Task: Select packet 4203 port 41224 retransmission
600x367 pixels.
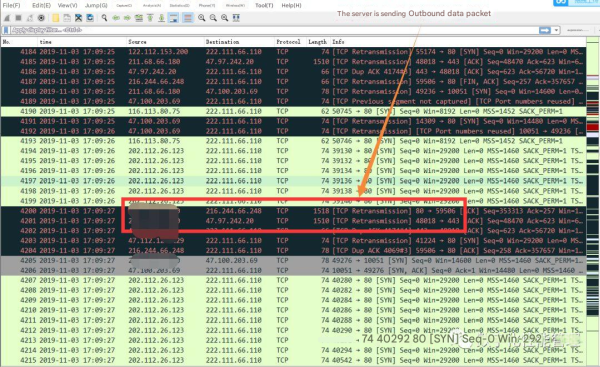Action: [293, 241]
